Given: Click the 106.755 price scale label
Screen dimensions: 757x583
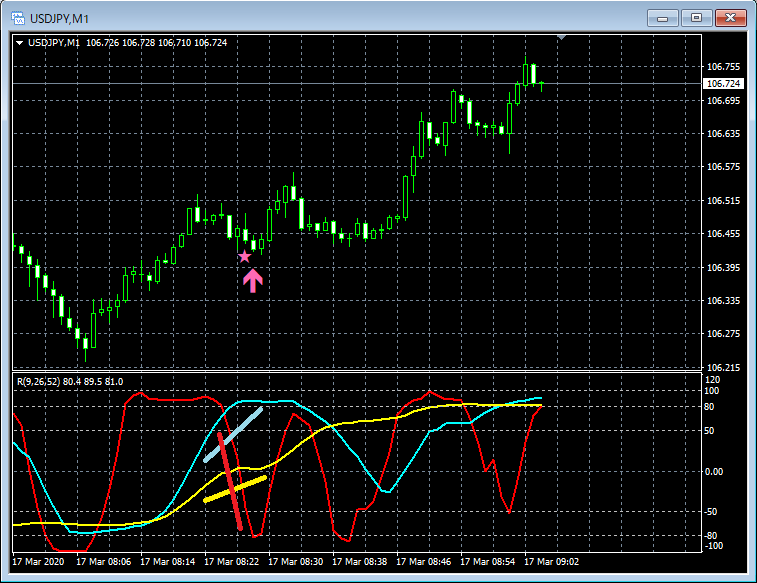Looking at the screenshot, I should click(x=723, y=67).
